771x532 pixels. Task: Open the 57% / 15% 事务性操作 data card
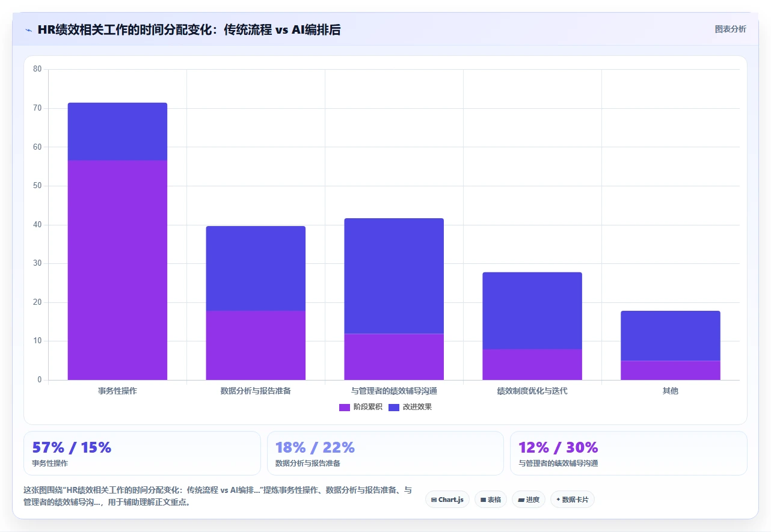coord(142,453)
